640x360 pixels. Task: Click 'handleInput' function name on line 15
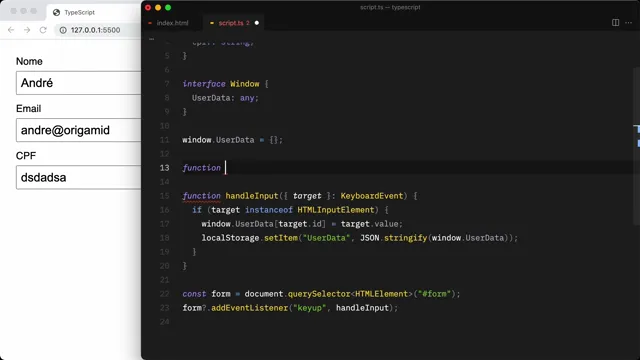pyautogui.click(x=252, y=196)
